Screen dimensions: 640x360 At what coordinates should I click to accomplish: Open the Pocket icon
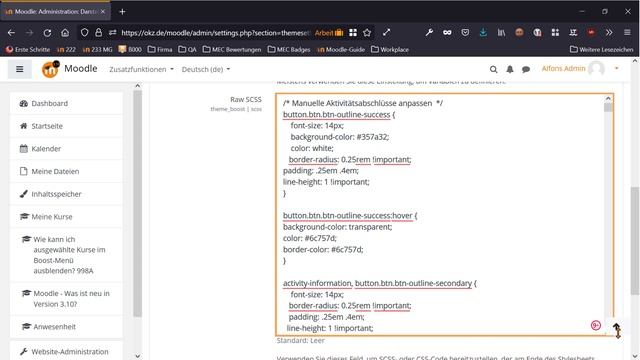coord(465,33)
